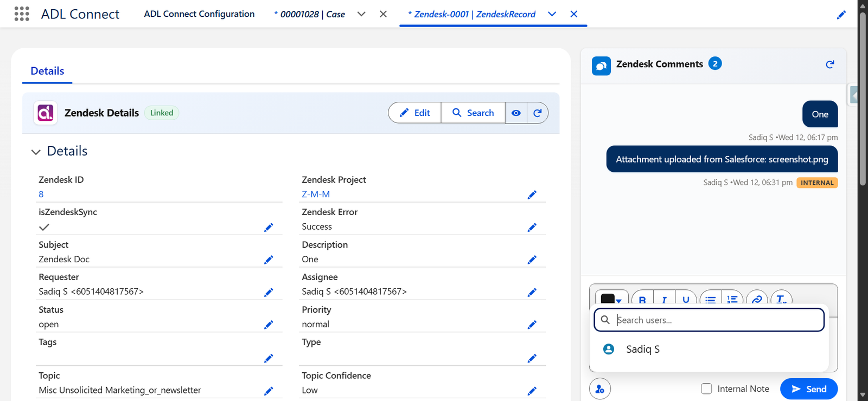Open the text color picker dropdown

612,299
